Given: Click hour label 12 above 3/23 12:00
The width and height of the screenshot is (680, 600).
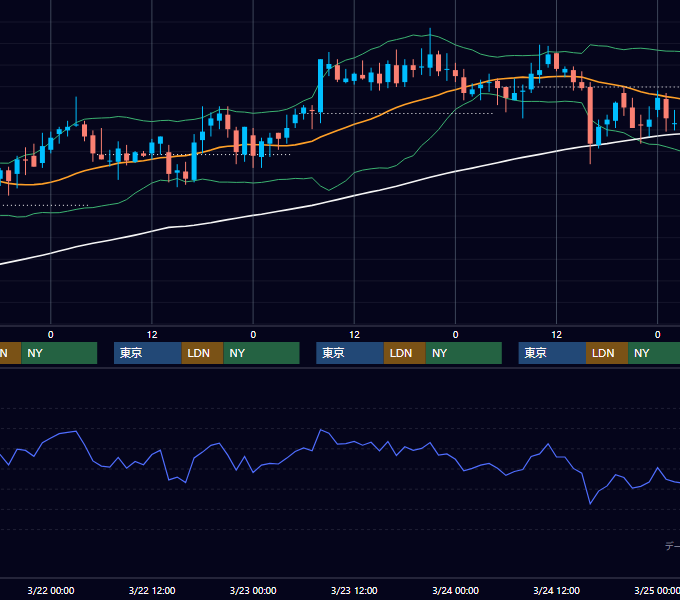Looking at the screenshot, I should (354, 335).
